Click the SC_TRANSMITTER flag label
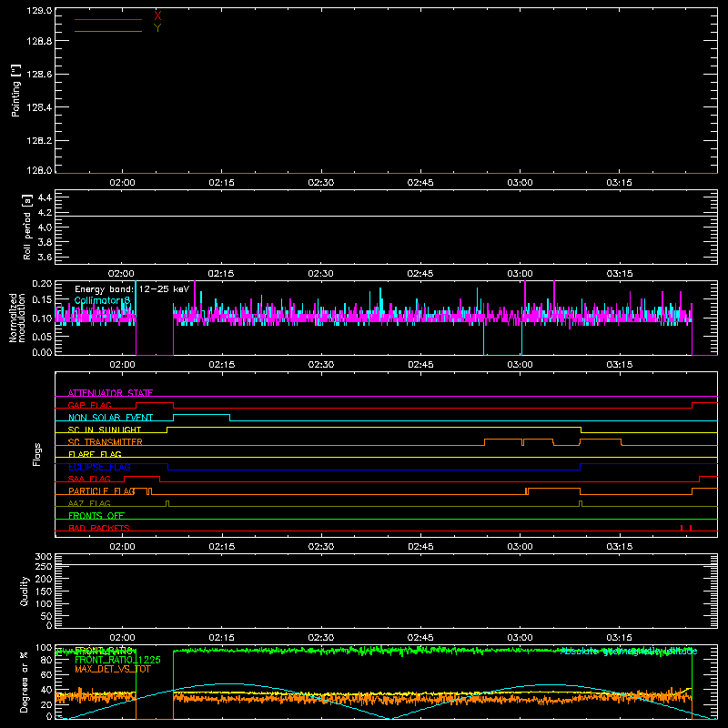 (106, 441)
